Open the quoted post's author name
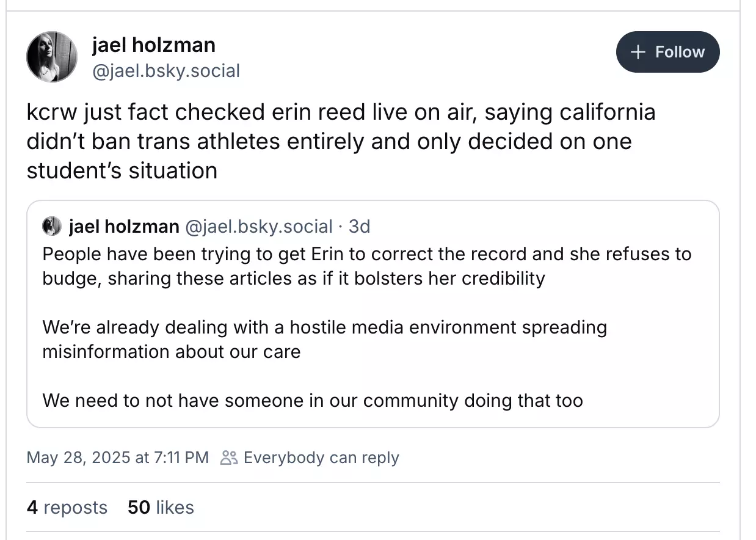 [x=123, y=227]
